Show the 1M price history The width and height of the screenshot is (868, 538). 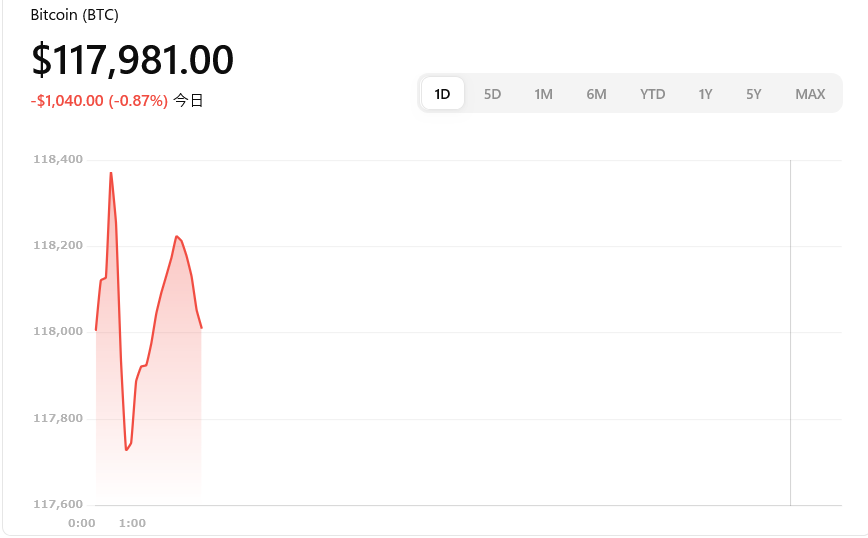tap(543, 94)
